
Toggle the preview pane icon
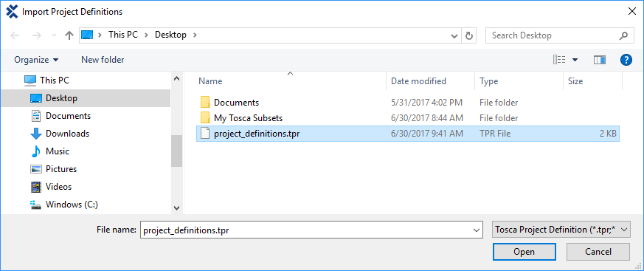600,60
